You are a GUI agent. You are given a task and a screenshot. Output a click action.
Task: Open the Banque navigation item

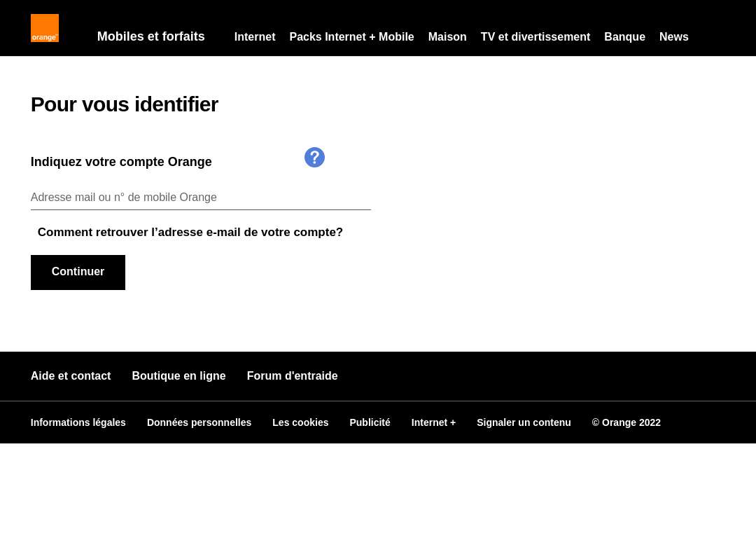[x=624, y=37]
